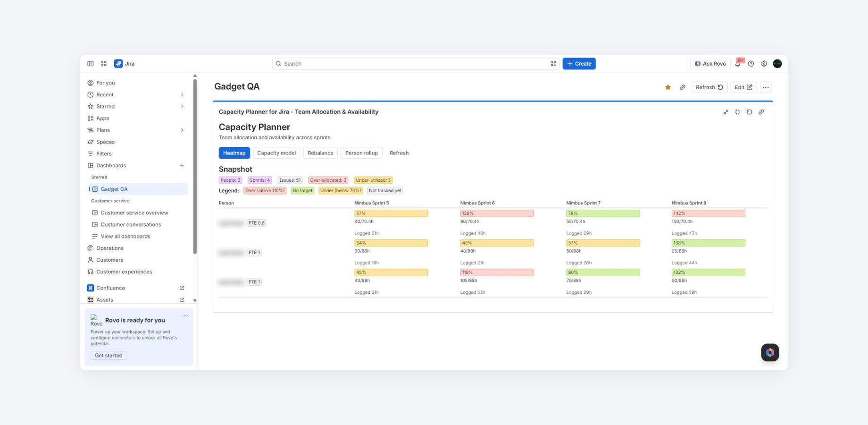The height and width of the screenshot is (425, 868).
Task: Open the help question mark icon
Action: click(x=751, y=64)
